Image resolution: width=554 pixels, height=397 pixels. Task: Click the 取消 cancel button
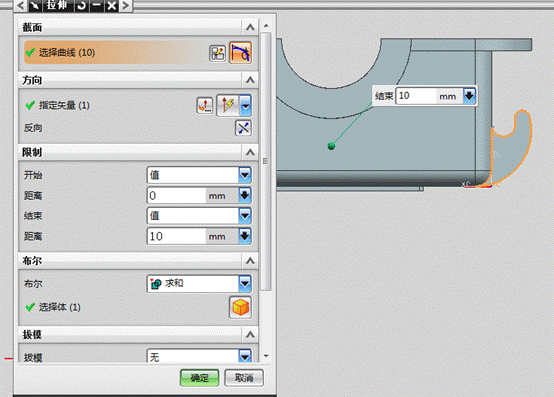244,378
